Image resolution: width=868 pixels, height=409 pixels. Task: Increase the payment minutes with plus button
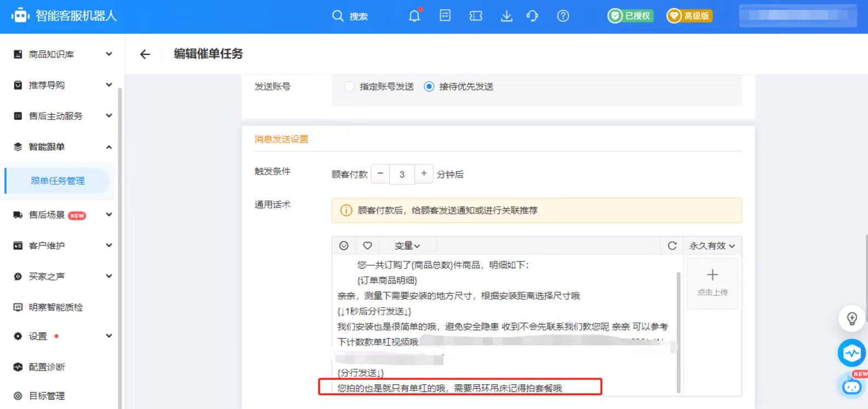(x=424, y=174)
